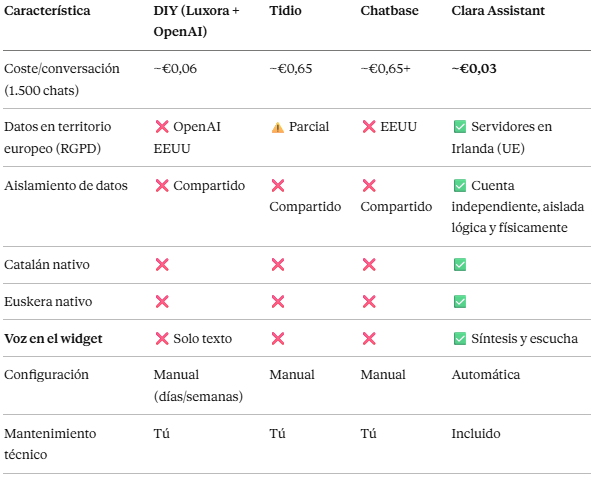Select the Clara Assistant column header
The image size is (591, 481).
(x=498, y=11)
